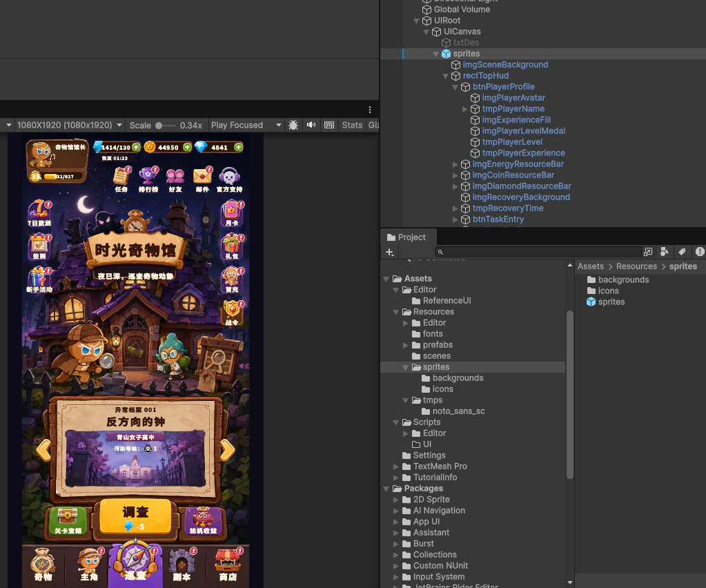This screenshot has width=706, height=588.
Task: Click the coin plus button next to 44950
Action: [x=187, y=147]
